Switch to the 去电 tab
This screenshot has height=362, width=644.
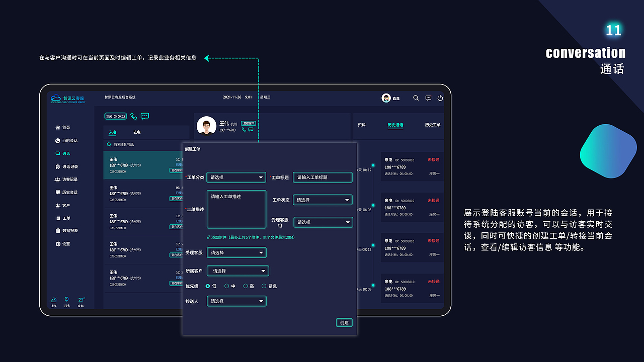[137, 132]
